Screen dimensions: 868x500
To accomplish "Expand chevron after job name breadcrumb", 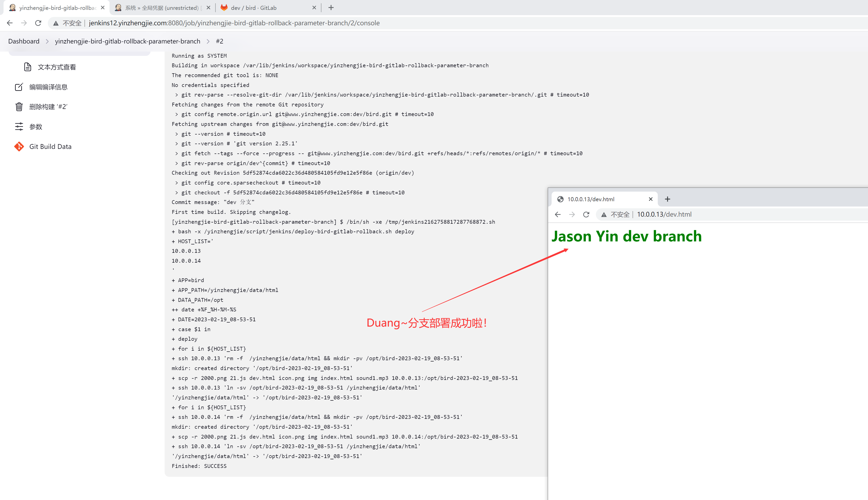I will pos(208,41).
